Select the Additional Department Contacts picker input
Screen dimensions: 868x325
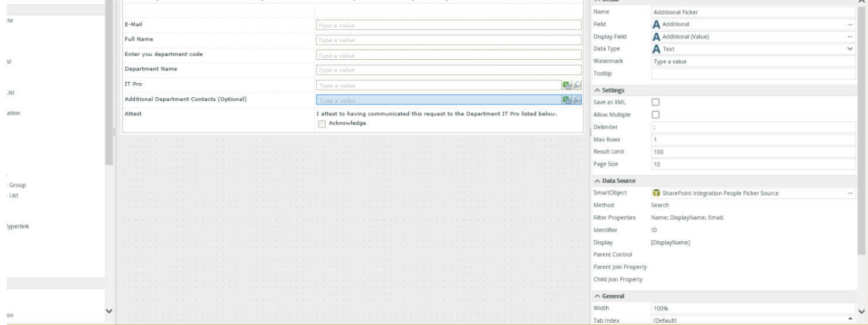439,100
